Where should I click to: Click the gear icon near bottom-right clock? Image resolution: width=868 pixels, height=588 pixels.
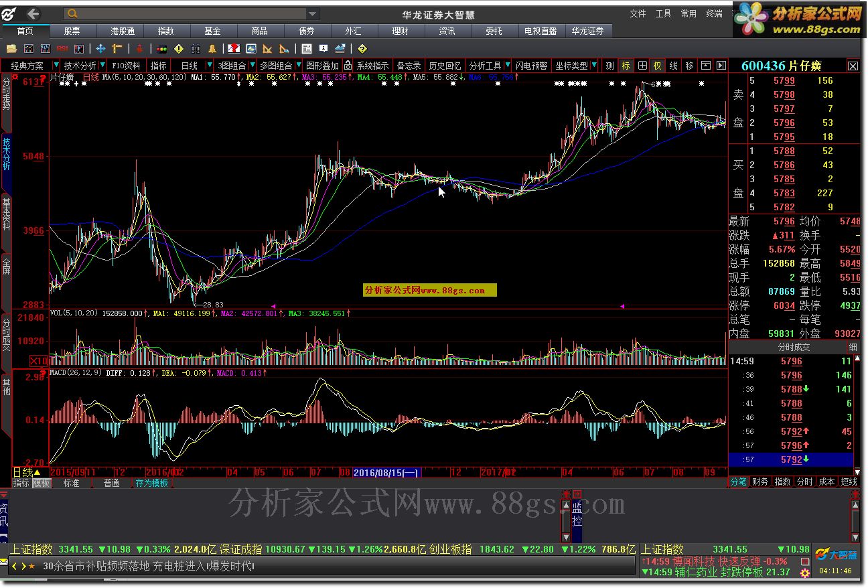point(805,573)
